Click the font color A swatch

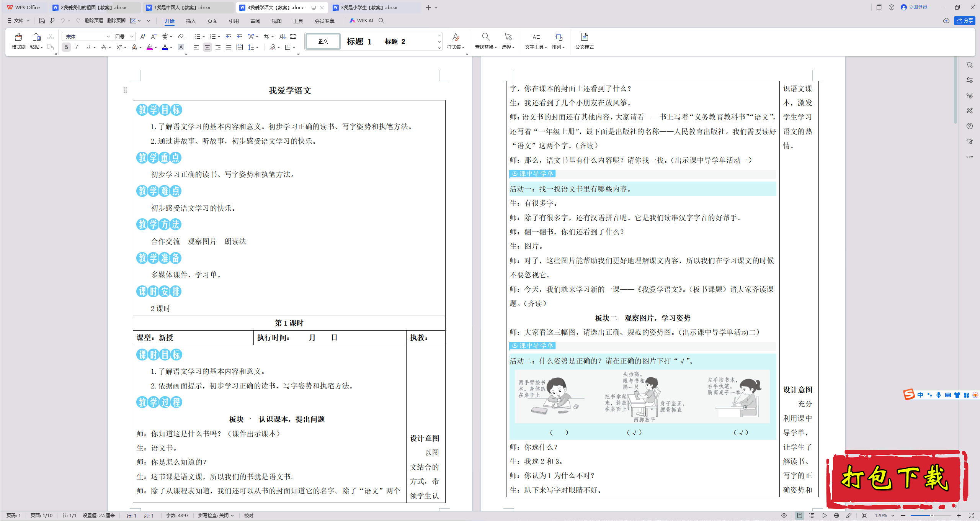point(165,47)
